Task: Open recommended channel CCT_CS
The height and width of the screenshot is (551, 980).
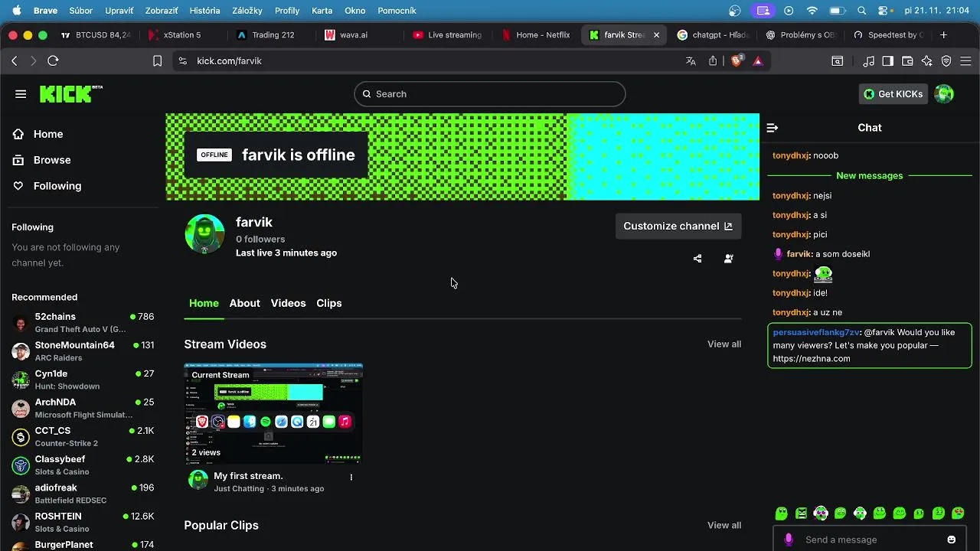Action: [83, 437]
